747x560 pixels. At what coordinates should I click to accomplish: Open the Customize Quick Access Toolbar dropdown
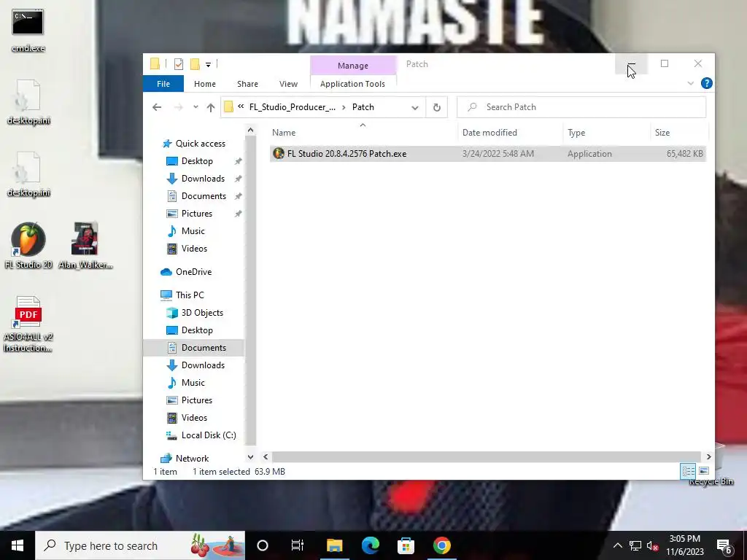point(208,64)
